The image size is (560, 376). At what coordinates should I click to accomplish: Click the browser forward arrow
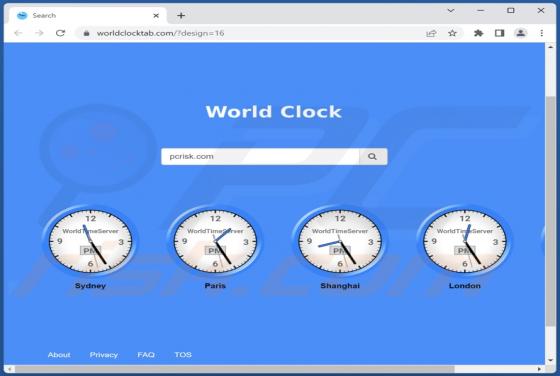pyautogui.click(x=39, y=33)
